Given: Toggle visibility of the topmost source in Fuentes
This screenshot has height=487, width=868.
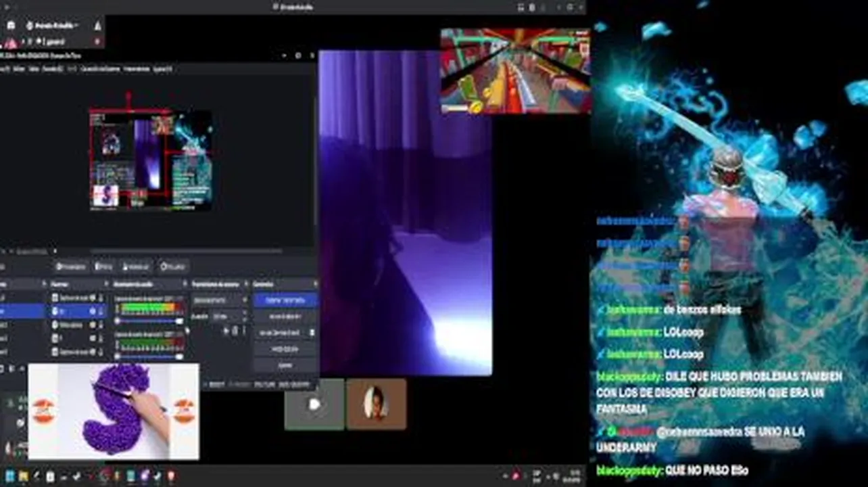Looking at the screenshot, I should [x=93, y=298].
